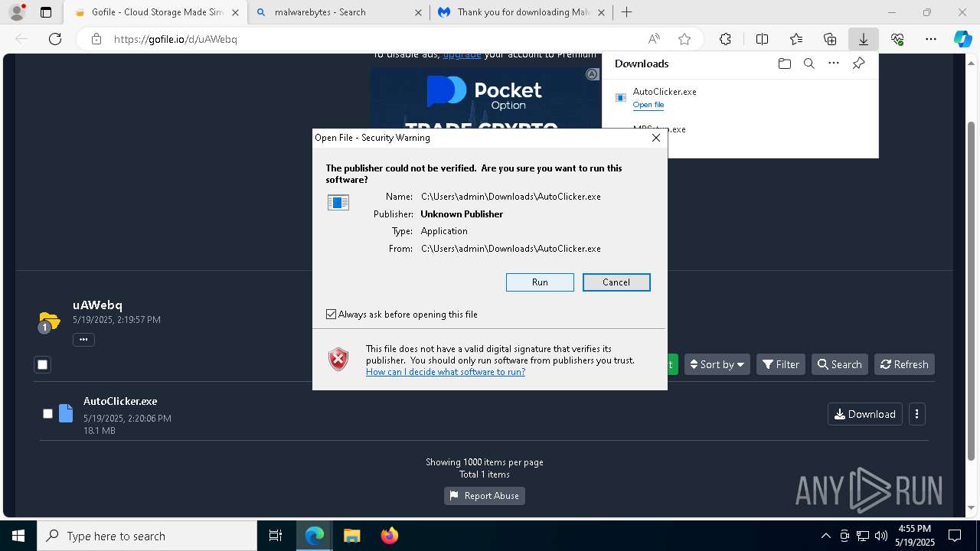Screen dimensions: 980x551
Task: View site information lock icon
Action: (x=96, y=39)
